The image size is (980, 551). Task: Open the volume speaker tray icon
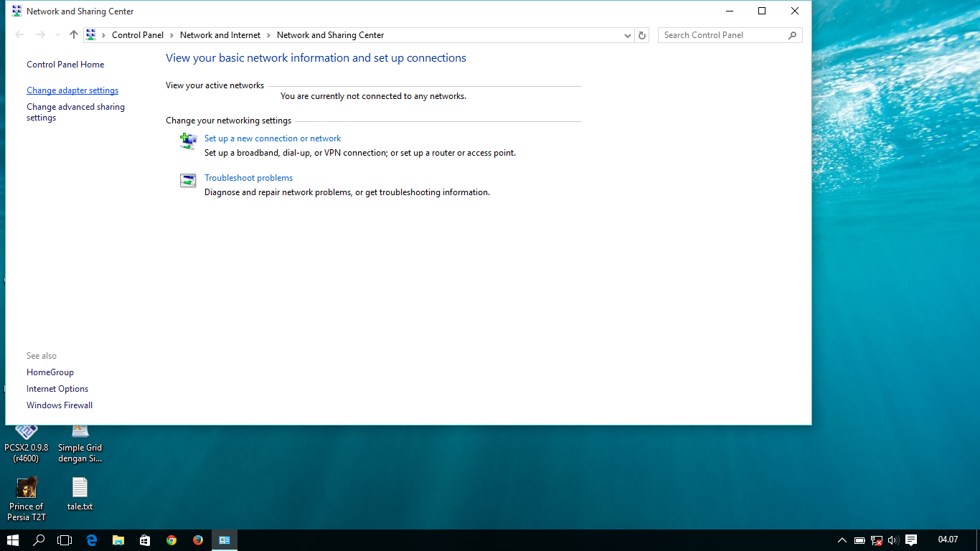pyautogui.click(x=892, y=540)
